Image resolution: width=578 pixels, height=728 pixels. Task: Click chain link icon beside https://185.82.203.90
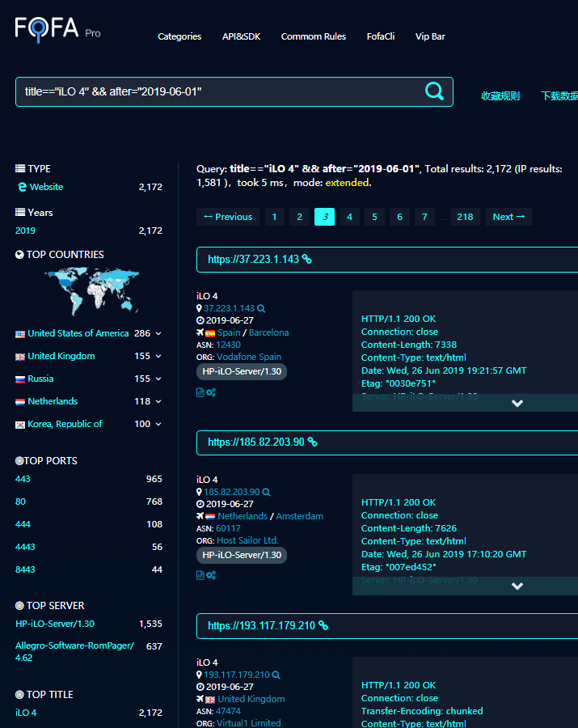point(313,442)
